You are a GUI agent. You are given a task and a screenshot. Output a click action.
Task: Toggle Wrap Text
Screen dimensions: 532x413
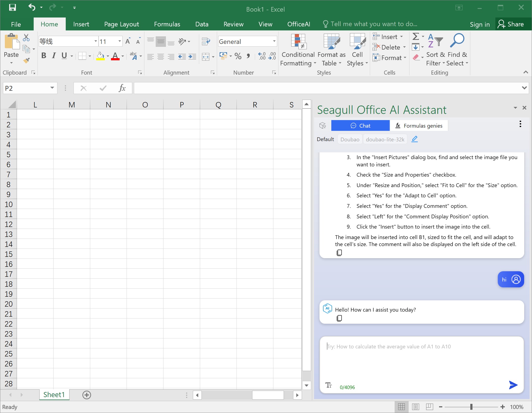point(206,41)
